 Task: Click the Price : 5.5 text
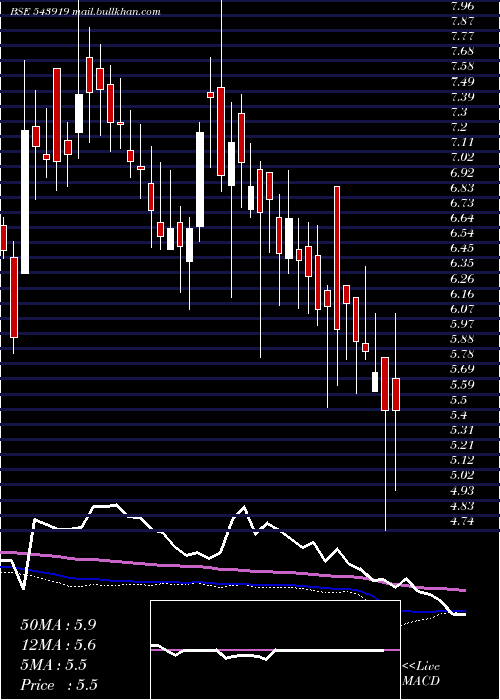click(x=59, y=685)
